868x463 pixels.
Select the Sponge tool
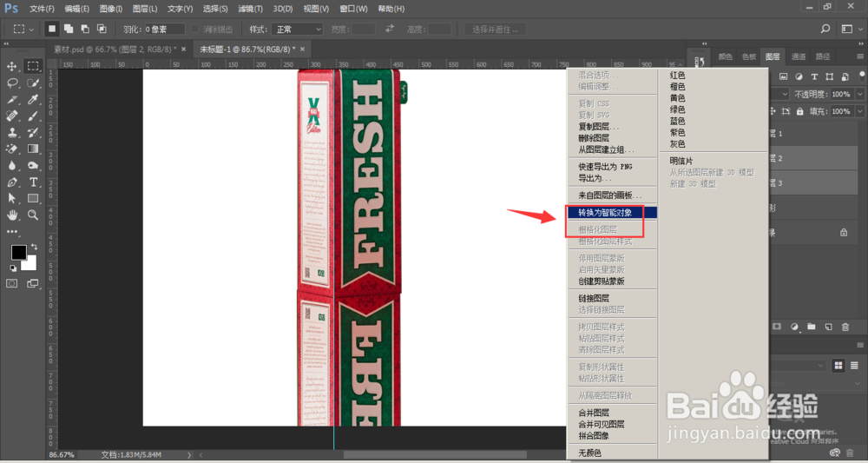(x=33, y=166)
